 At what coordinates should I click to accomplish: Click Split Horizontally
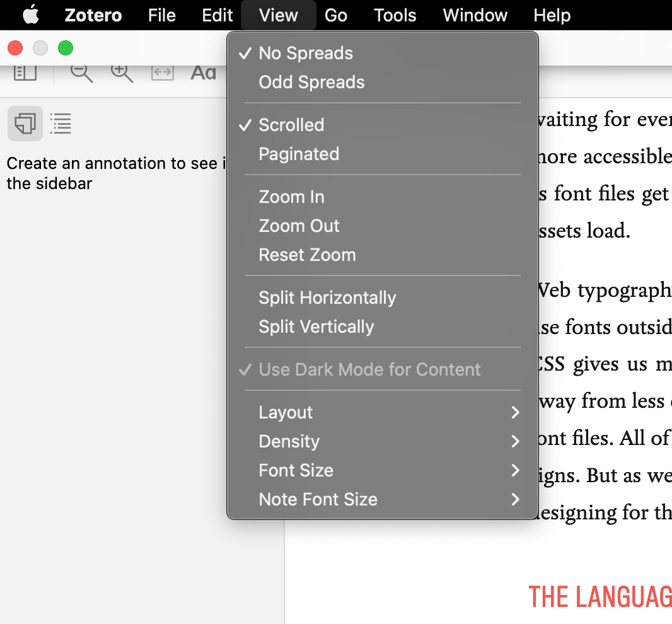(x=327, y=298)
